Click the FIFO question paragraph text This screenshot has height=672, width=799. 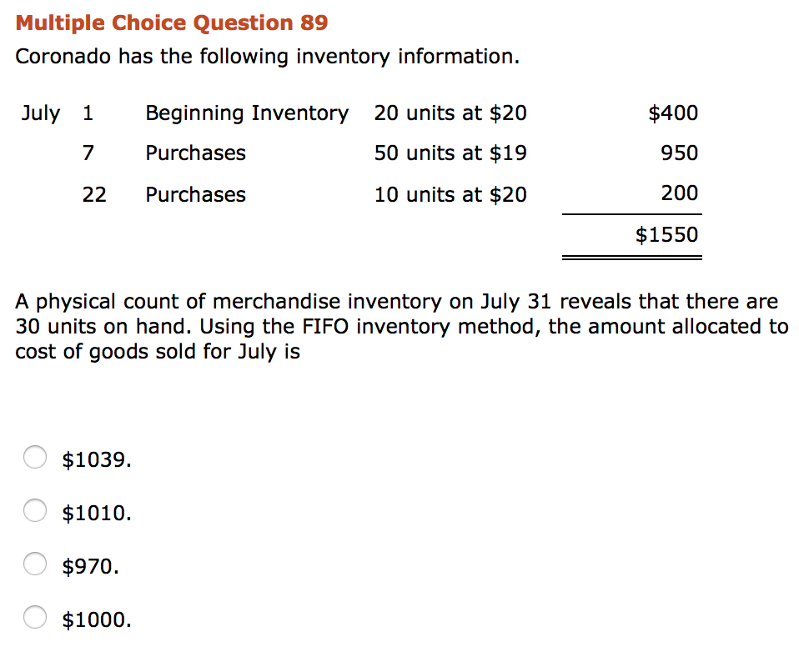(x=400, y=326)
